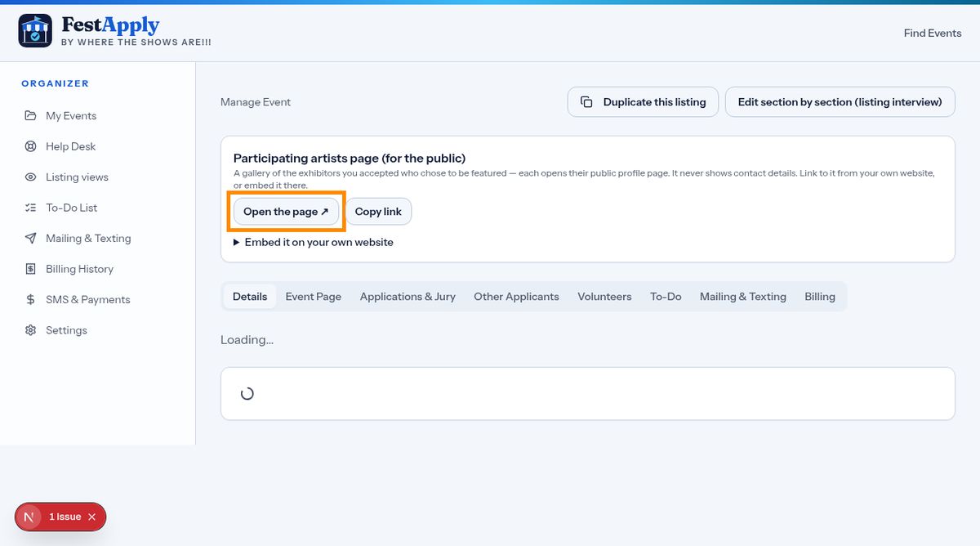Click the 1 issue label
The width and height of the screenshot is (980, 546).
click(x=65, y=517)
